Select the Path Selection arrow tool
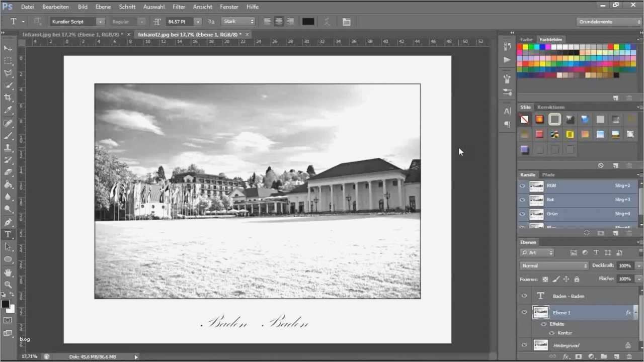The width and height of the screenshot is (644, 362). click(8, 247)
